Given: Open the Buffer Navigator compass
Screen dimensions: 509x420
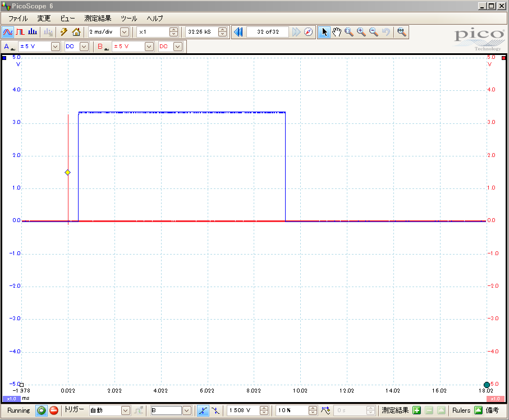Looking at the screenshot, I should coord(309,32).
